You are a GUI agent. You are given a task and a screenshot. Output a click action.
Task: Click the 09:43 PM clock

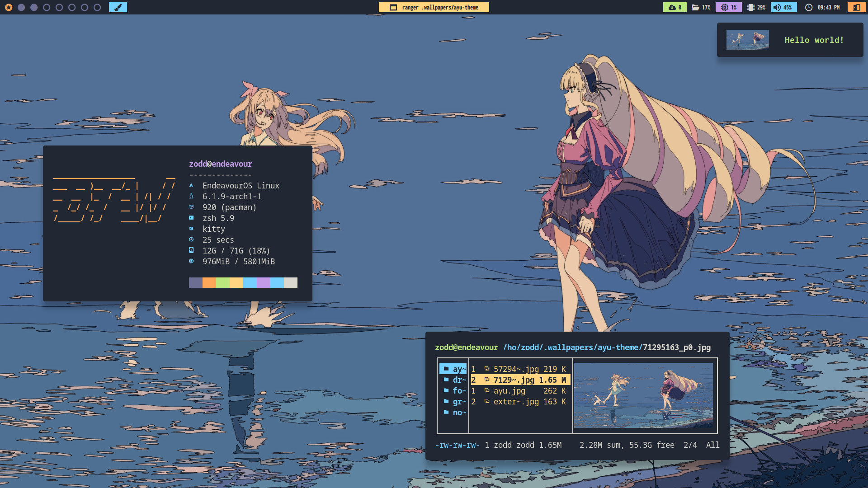point(823,7)
